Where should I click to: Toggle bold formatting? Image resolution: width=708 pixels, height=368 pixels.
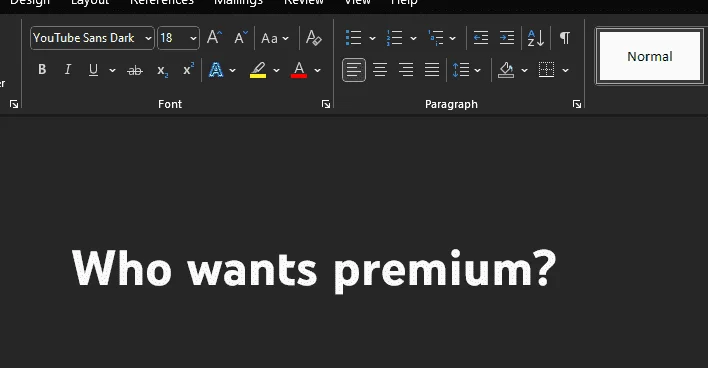click(x=42, y=70)
